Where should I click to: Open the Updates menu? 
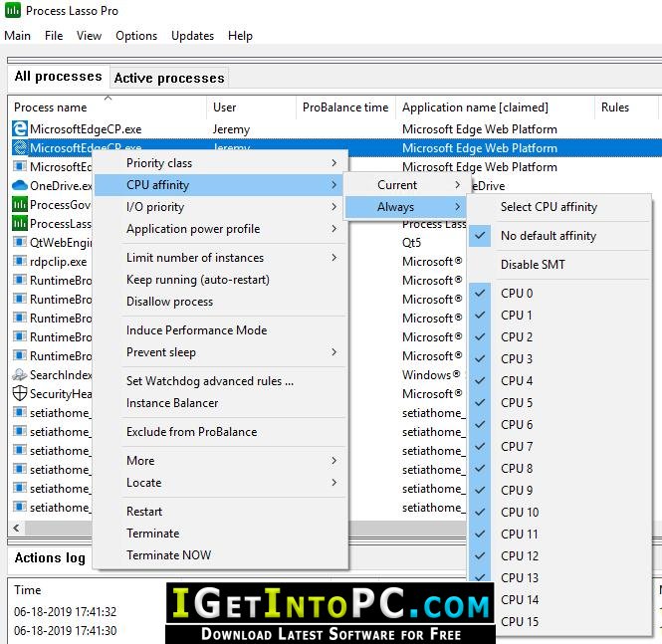tap(192, 36)
